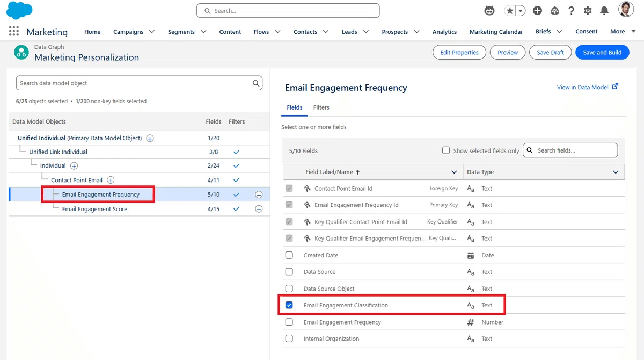The image size is (644, 360).
Task: Remove Email Engagement Frequency with minus icon
Action: coord(259,195)
